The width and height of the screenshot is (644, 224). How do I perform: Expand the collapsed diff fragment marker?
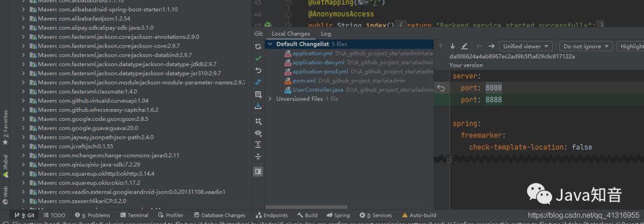(450, 159)
